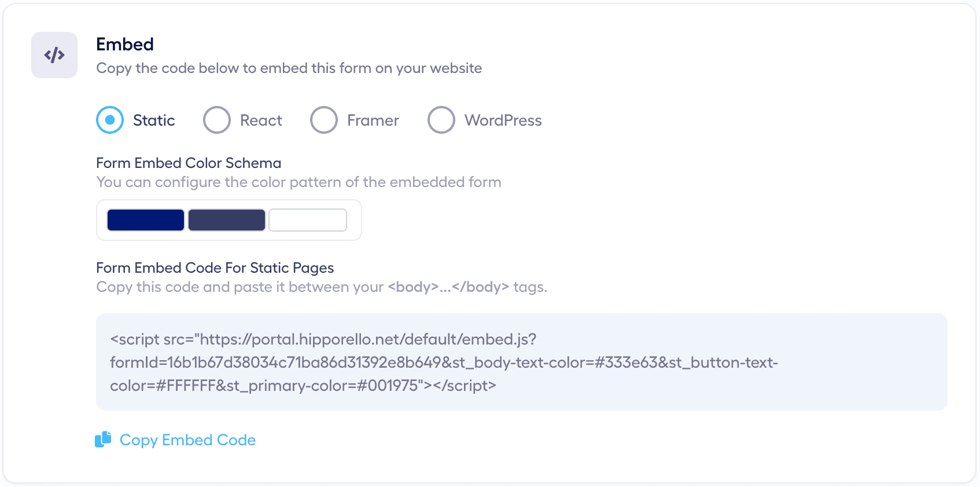
Task: Click the body tags instruction text
Action: coord(322,287)
